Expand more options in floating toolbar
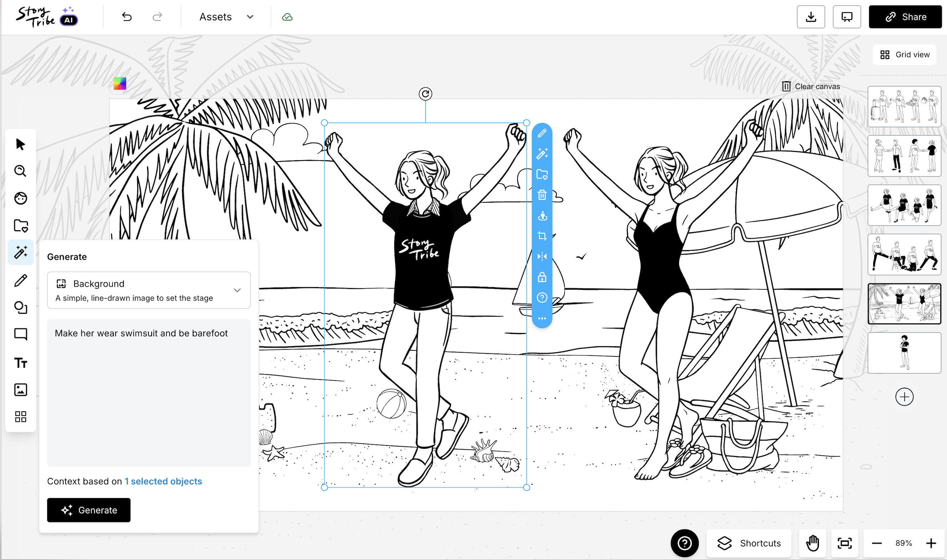This screenshot has height=560, width=947. (542, 319)
